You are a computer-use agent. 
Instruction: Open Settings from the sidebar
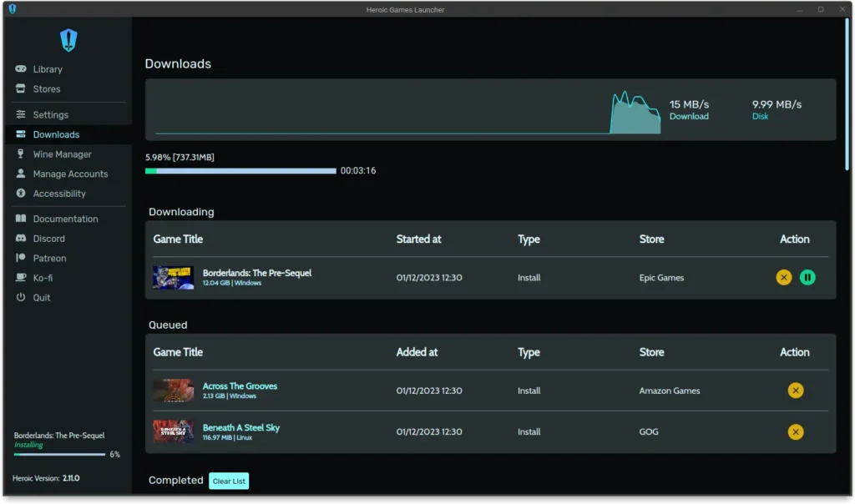[x=50, y=115]
